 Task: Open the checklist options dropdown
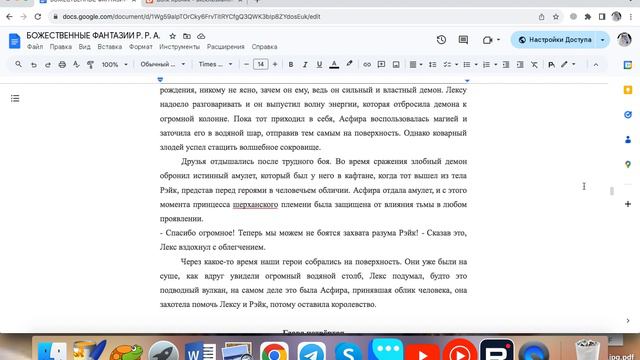(456, 64)
